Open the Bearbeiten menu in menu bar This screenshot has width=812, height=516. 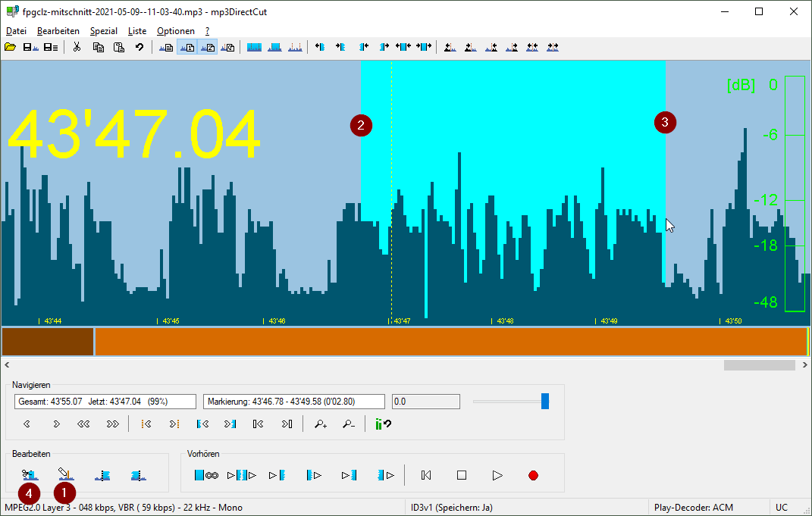(x=58, y=31)
